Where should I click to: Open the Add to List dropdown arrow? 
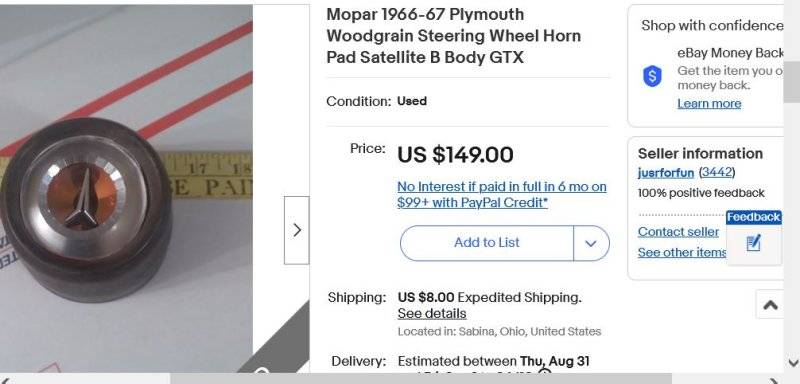click(x=591, y=243)
